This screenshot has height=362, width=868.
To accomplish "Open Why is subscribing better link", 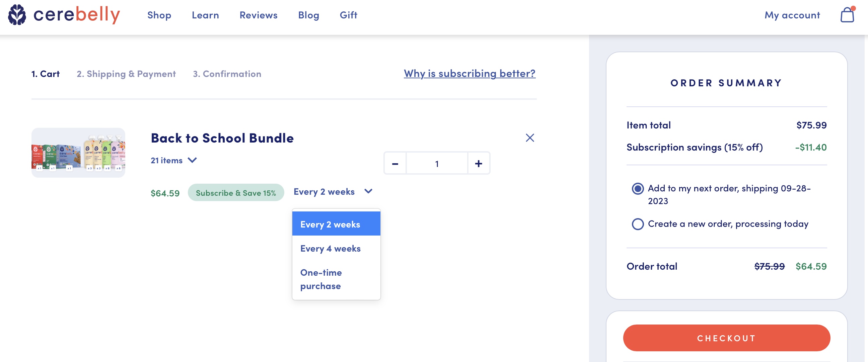I will (x=470, y=73).
